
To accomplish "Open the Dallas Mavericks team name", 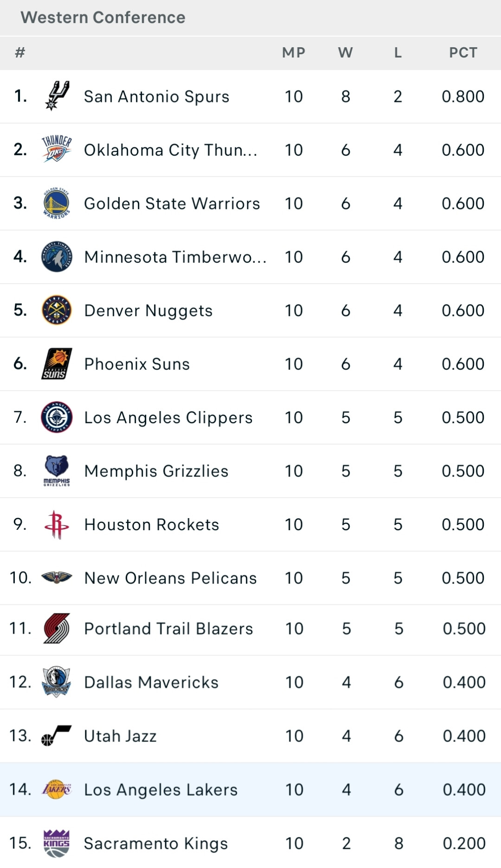I will click(151, 682).
